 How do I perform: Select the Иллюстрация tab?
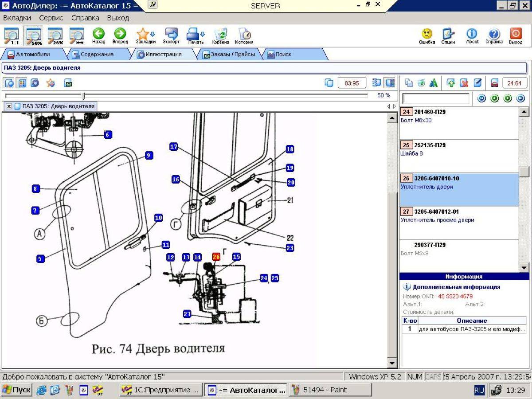point(164,55)
